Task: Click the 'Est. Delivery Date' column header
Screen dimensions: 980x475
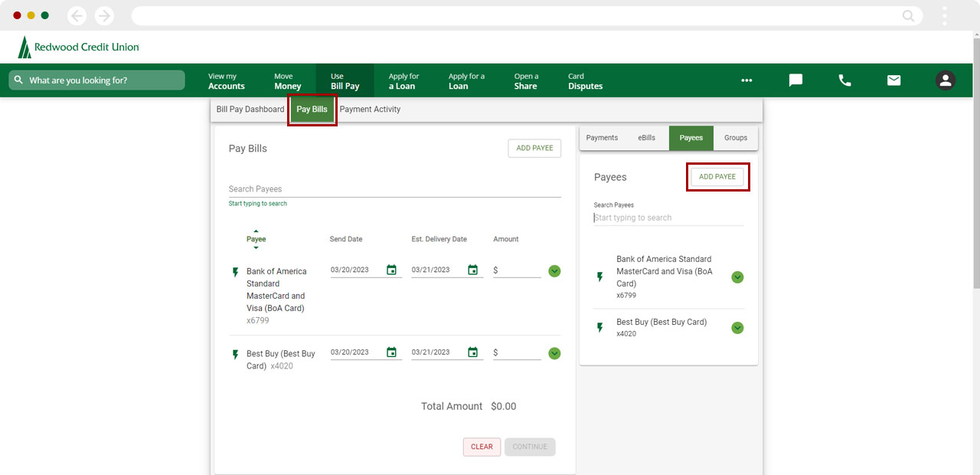Action: (x=439, y=239)
